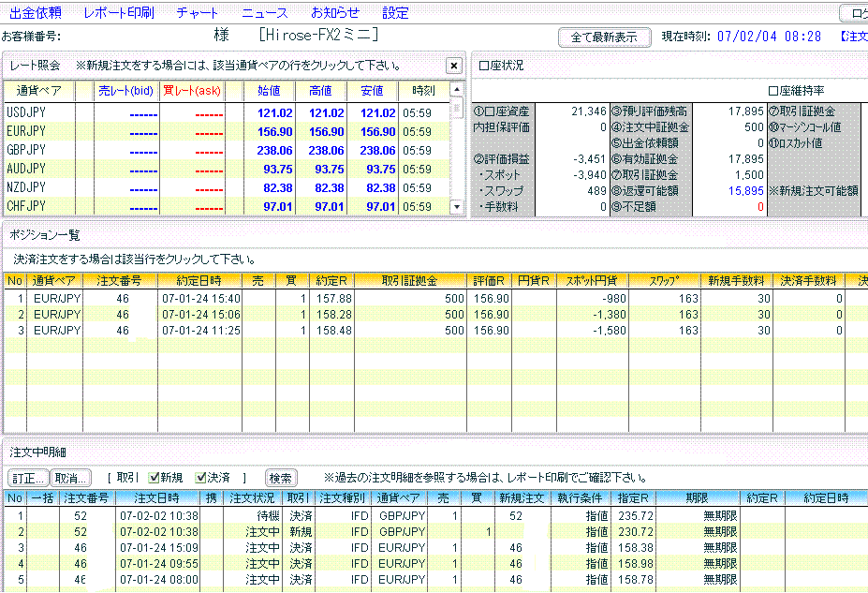Open the チャート menu

[x=197, y=12]
